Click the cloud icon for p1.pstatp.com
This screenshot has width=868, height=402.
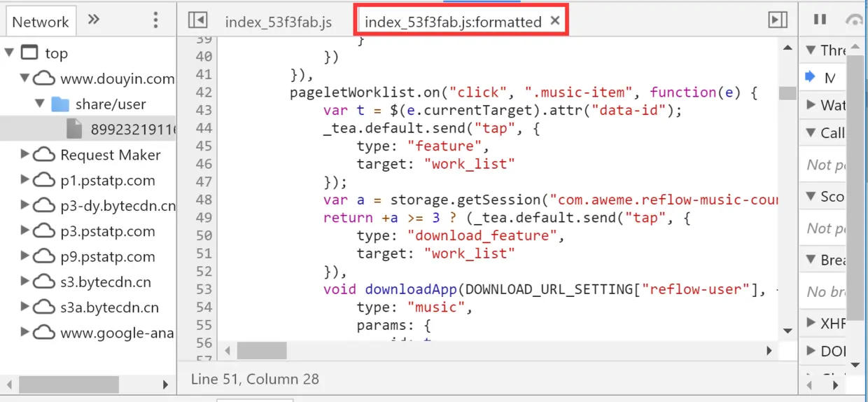[x=44, y=180]
